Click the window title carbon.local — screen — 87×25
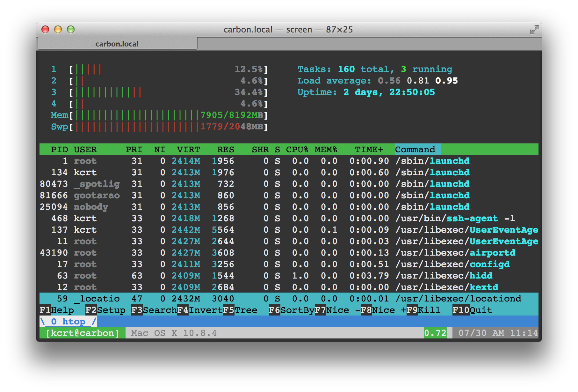 coord(288,30)
